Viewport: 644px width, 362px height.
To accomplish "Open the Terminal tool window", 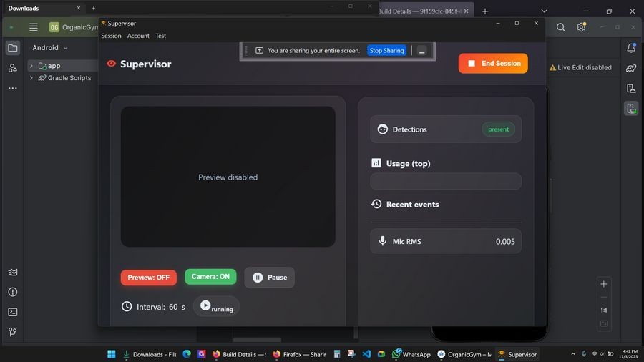I will pyautogui.click(x=12, y=312).
